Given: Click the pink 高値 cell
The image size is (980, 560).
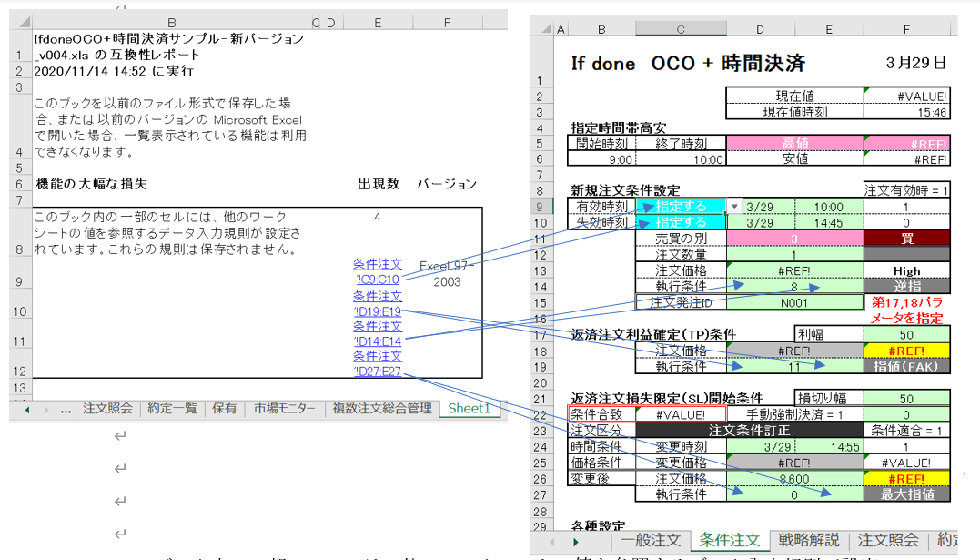Looking at the screenshot, I should [x=794, y=143].
